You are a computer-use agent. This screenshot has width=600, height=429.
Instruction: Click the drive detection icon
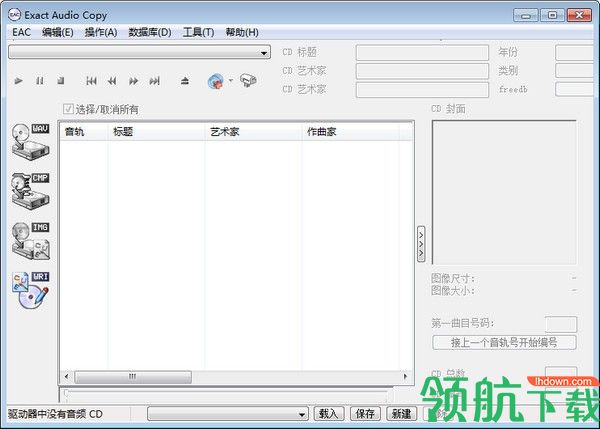[x=248, y=80]
